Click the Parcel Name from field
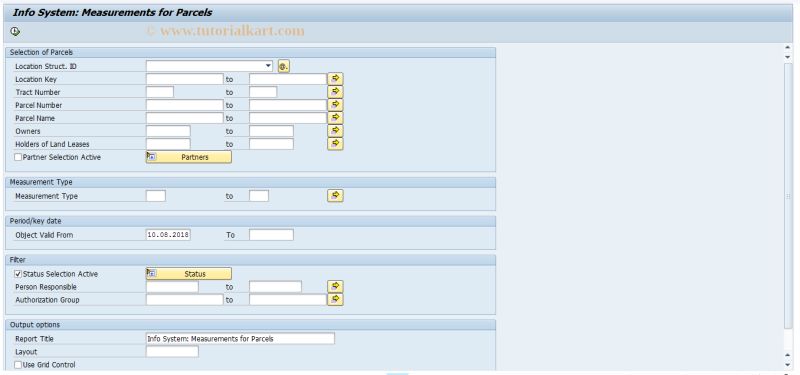The image size is (800, 375). point(185,118)
